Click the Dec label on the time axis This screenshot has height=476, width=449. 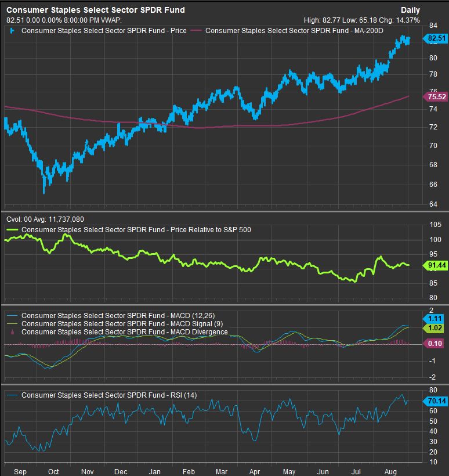[121, 472]
